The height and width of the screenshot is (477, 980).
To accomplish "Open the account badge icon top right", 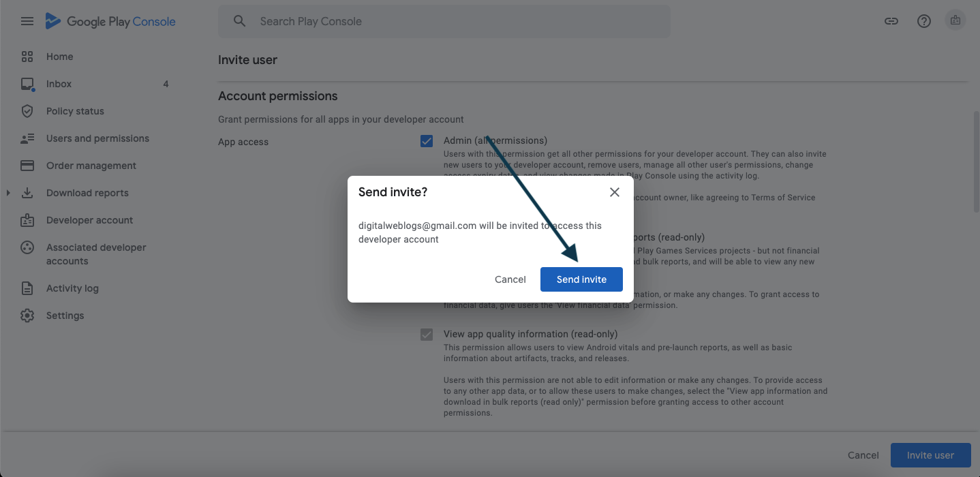I will (x=955, y=21).
